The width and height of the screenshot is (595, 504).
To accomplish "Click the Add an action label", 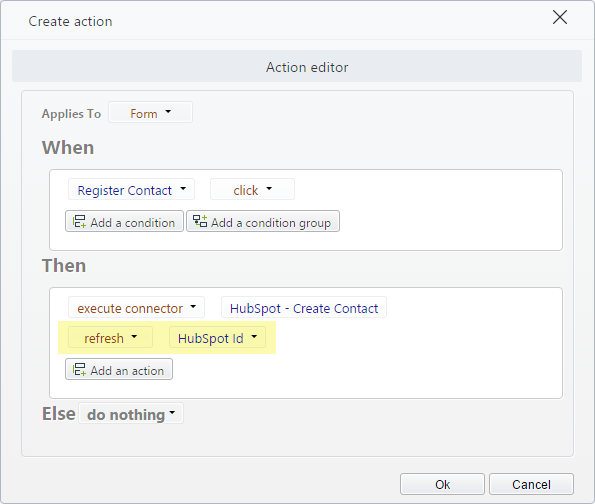I will coord(127,370).
